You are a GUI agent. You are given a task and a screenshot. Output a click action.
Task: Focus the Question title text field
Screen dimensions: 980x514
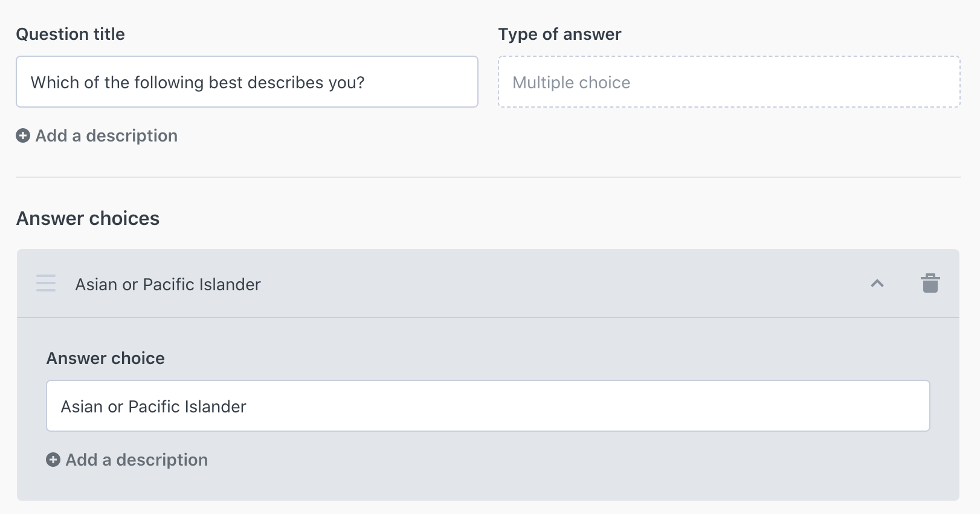247,82
